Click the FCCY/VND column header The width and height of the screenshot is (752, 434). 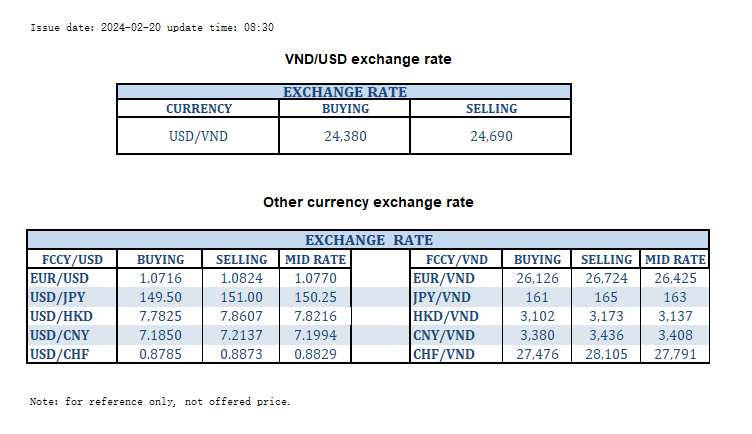tap(454, 259)
